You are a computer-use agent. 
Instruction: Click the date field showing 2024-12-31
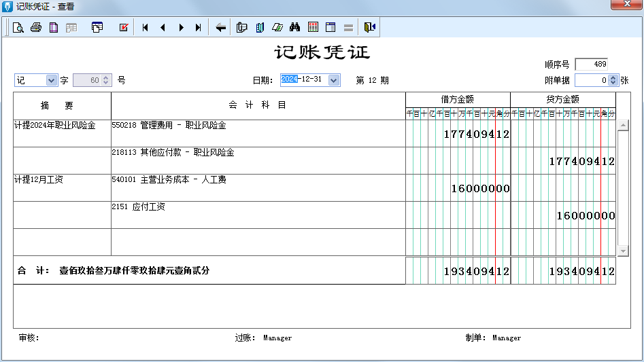pyautogui.click(x=303, y=80)
